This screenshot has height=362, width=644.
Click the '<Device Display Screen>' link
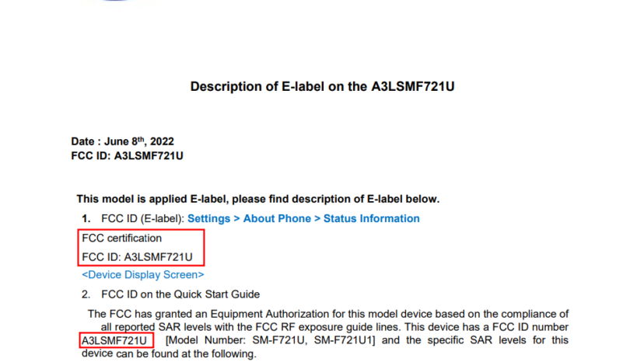tap(143, 274)
